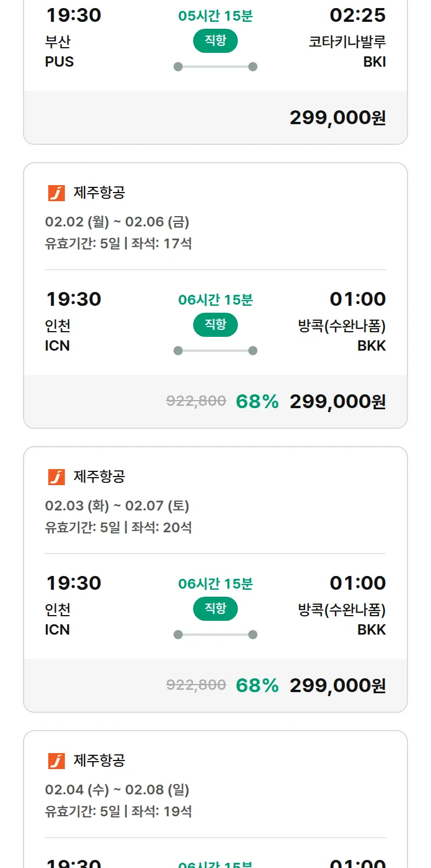Click the 68% discount on the 02.03 flight
Viewport: 431px width, 868px height.
click(x=257, y=686)
